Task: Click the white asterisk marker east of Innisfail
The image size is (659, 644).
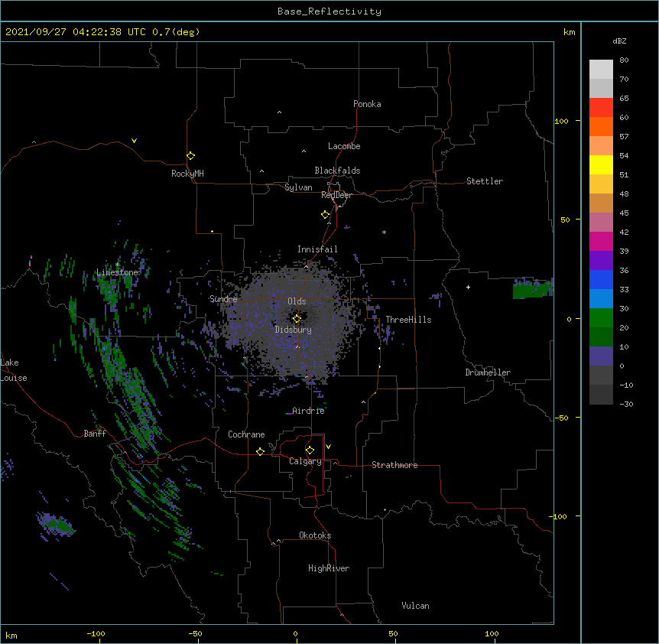Action: pos(384,232)
